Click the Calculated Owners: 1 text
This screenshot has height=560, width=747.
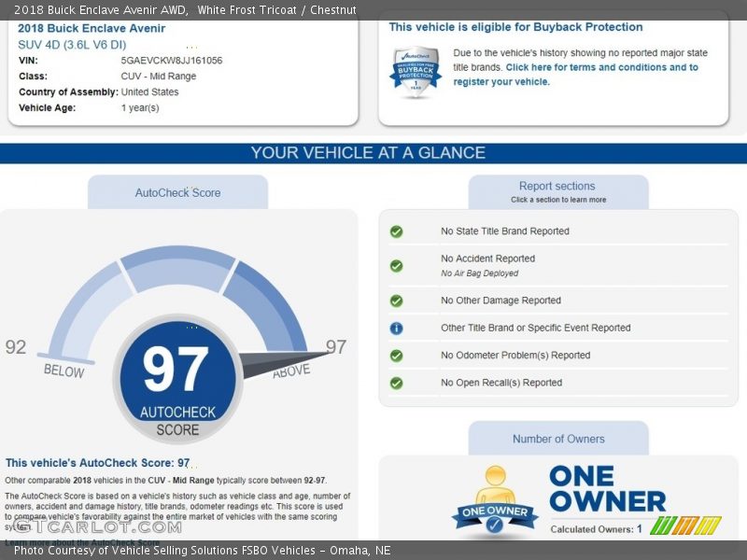(x=596, y=529)
